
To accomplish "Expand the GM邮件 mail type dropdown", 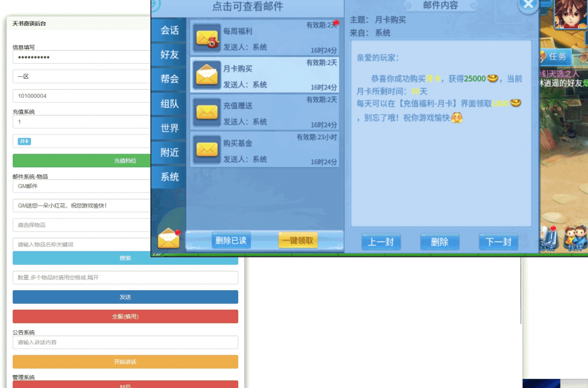I will pyautogui.click(x=81, y=186).
